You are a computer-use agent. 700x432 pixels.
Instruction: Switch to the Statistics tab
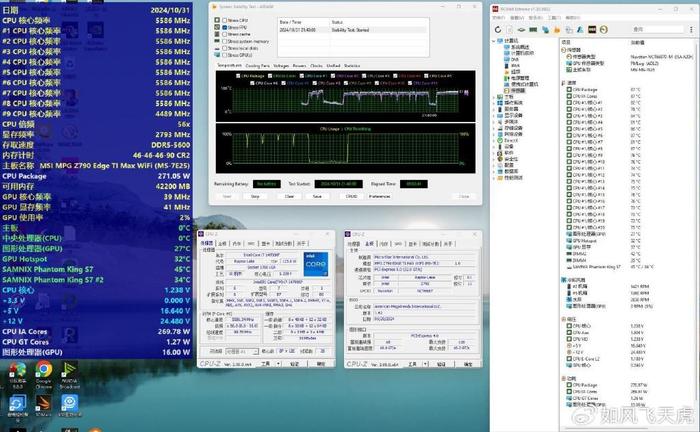[x=352, y=66]
